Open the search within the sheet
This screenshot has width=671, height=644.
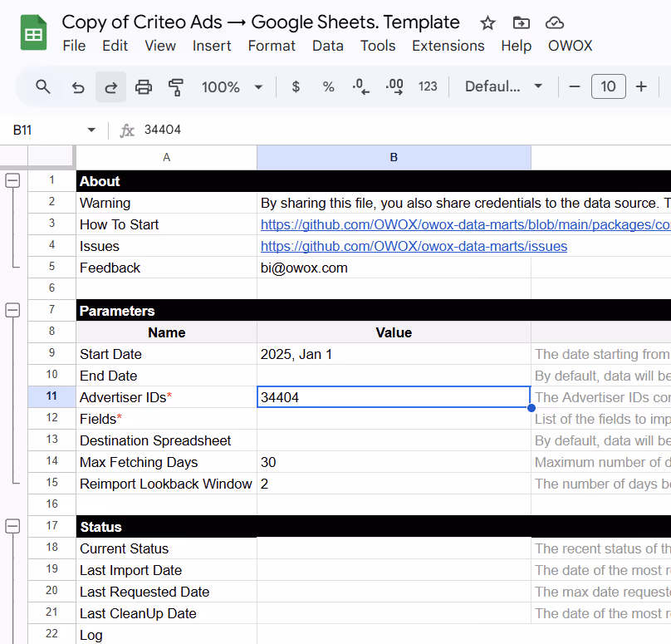click(x=42, y=86)
